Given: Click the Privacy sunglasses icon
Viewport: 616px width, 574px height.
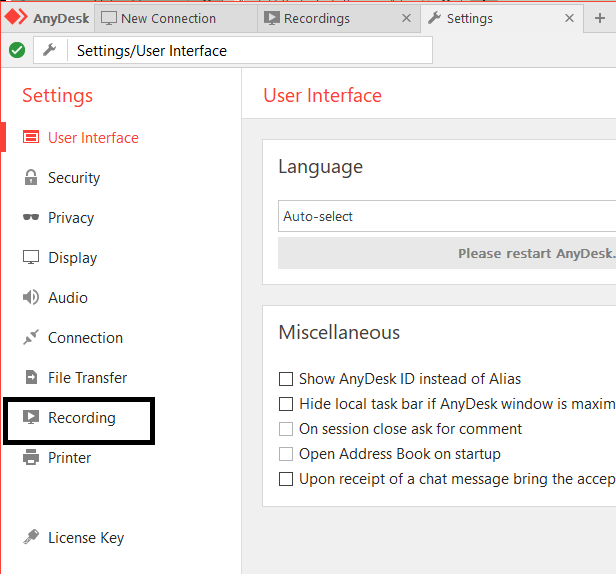Looking at the screenshot, I should [31, 218].
